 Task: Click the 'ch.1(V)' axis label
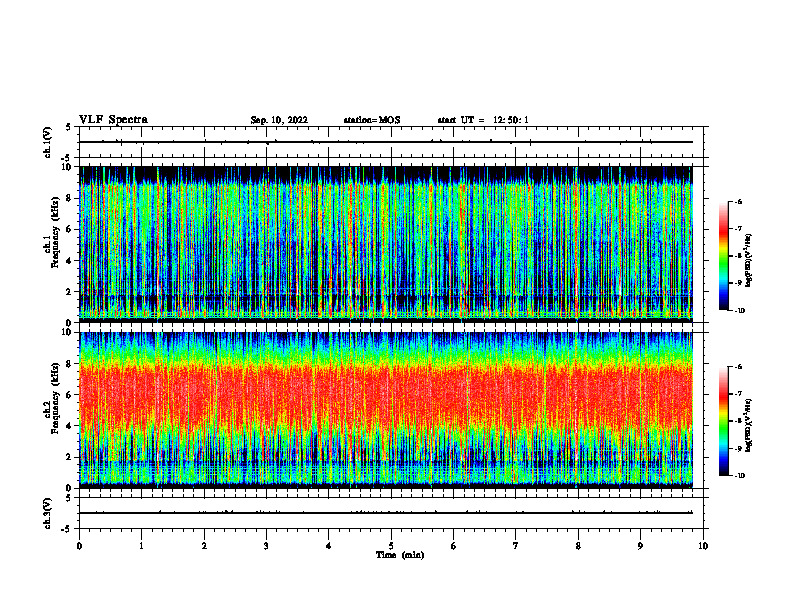point(48,142)
